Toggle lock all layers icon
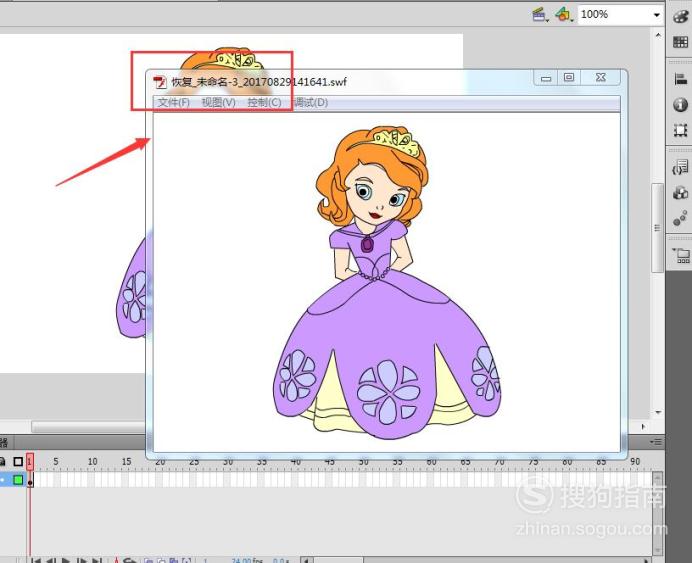Screen dimensions: 692x563 point(3,462)
